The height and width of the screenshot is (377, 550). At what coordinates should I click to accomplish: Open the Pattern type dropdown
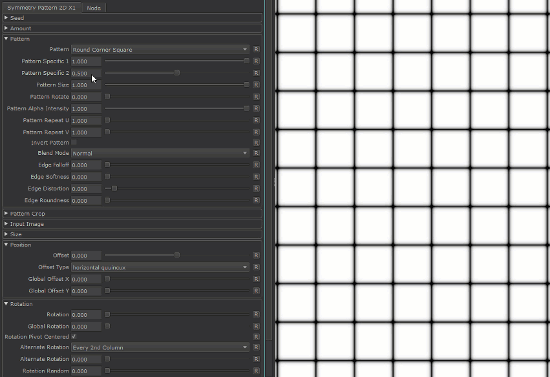click(160, 49)
